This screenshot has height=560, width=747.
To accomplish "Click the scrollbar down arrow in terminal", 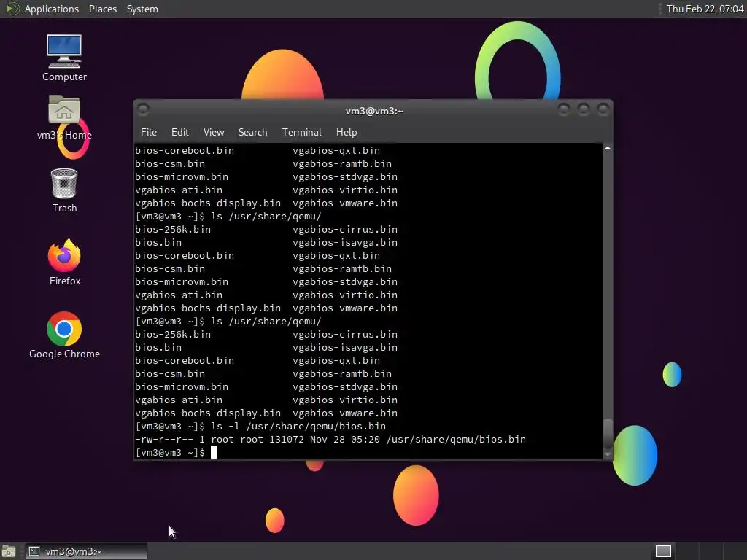I will [608, 454].
